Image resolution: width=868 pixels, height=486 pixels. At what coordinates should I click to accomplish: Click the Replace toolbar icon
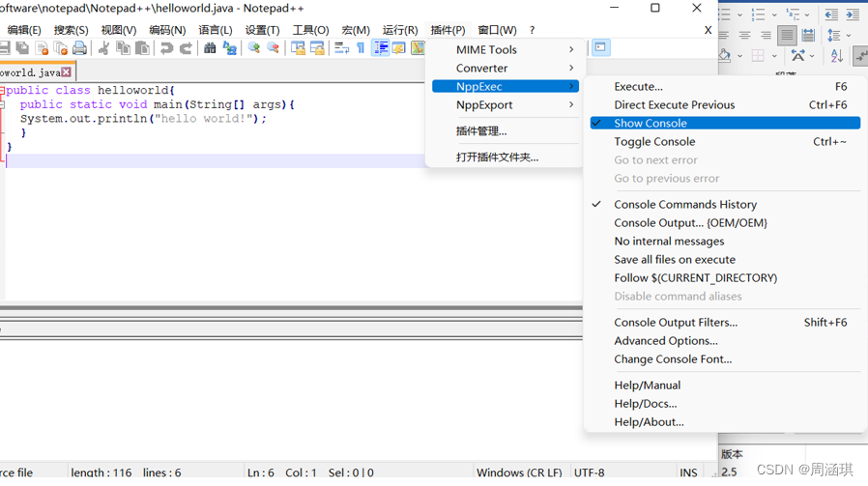click(229, 48)
